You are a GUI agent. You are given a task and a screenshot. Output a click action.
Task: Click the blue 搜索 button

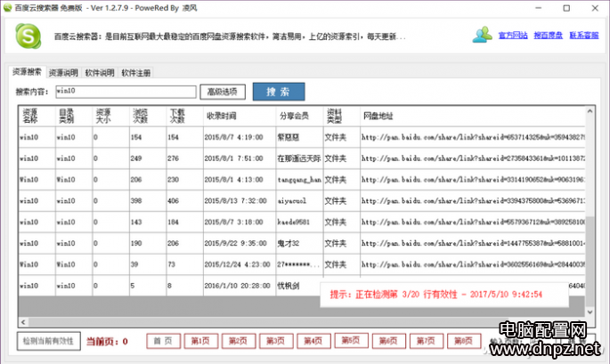tap(279, 92)
